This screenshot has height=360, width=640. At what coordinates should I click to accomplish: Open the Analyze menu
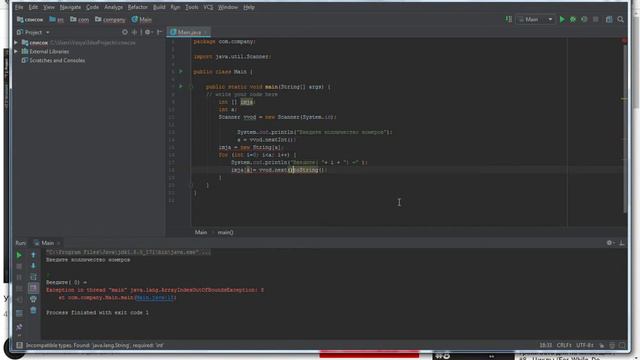pyautogui.click(x=113, y=7)
